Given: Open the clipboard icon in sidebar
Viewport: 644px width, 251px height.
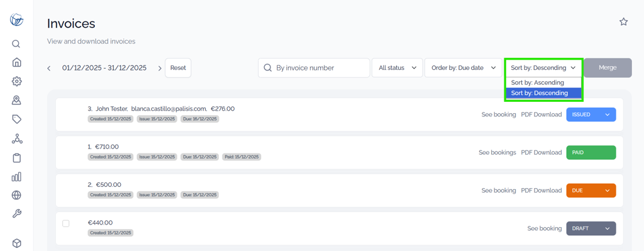Looking at the screenshot, I should (16, 158).
